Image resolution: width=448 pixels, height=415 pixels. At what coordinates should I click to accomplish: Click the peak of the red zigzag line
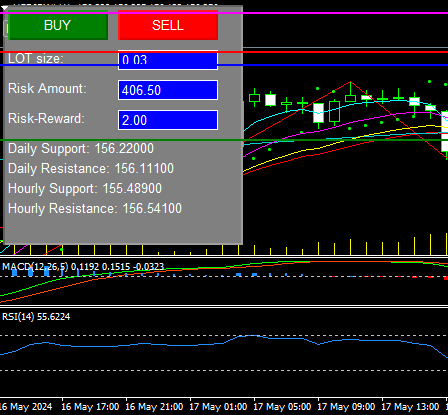click(350, 82)
